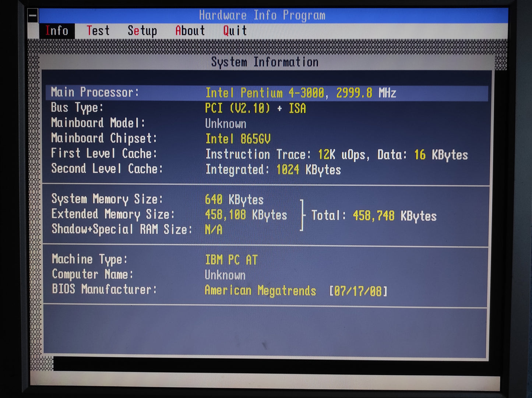Click the Second Level Cache label
The width and height of the screenshot is (532, 398).
(x=107, y=169)
